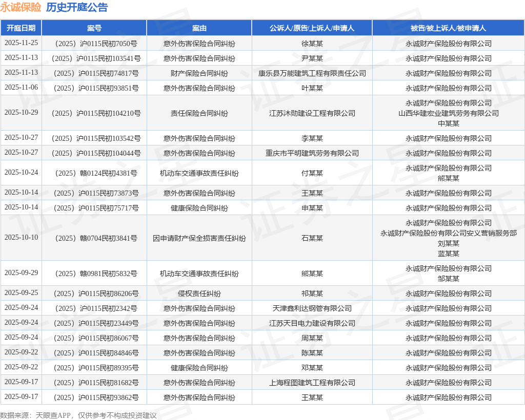Screen dimensions: 525x420
Task: Click the 侵权责任纠纷 case cause
Action: (x=199, y=293)
